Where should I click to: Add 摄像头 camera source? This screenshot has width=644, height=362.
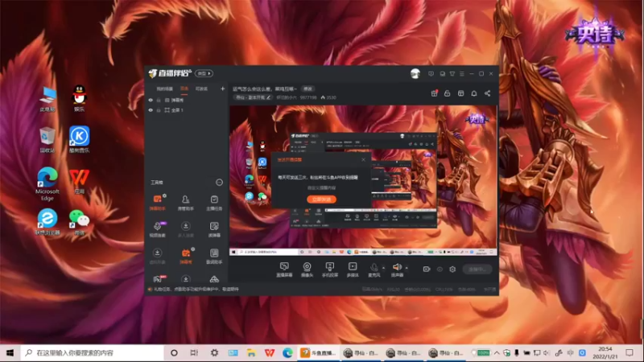point(307,269)
